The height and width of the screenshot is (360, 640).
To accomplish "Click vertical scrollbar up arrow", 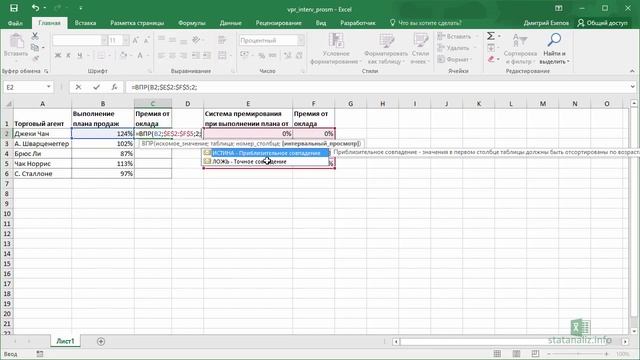I will 634,103.
